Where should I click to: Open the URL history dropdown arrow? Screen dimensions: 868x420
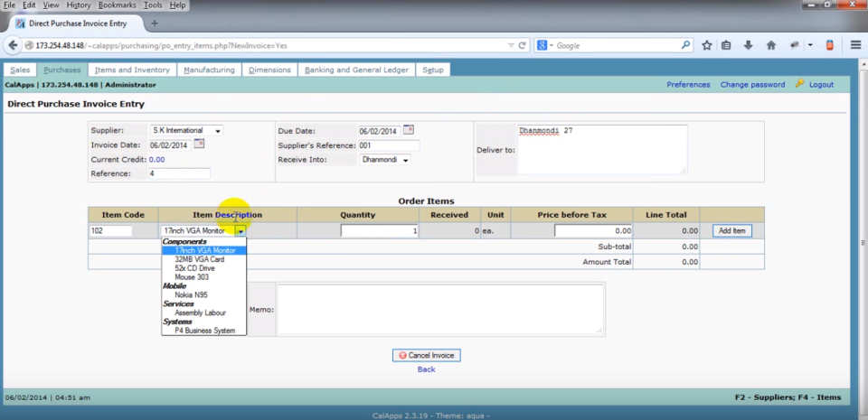[511, 46]
